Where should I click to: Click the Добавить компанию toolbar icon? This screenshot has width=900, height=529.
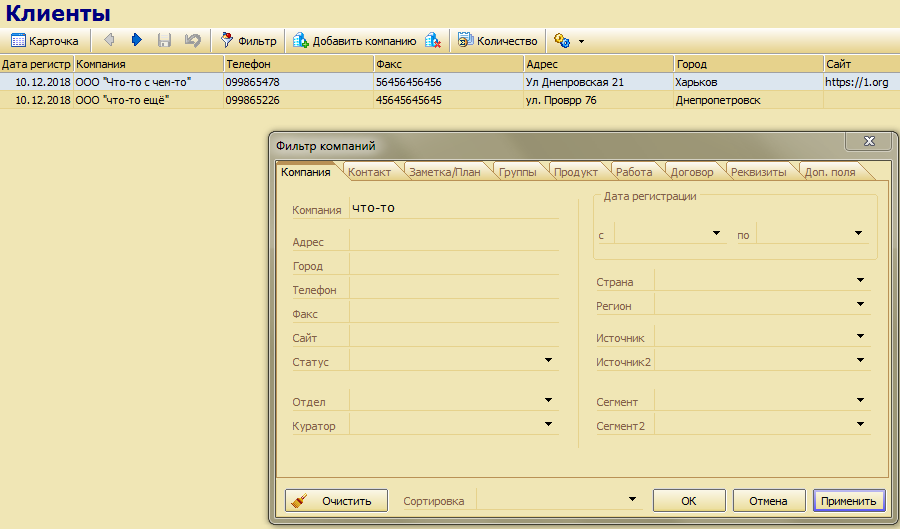point(300,41)
